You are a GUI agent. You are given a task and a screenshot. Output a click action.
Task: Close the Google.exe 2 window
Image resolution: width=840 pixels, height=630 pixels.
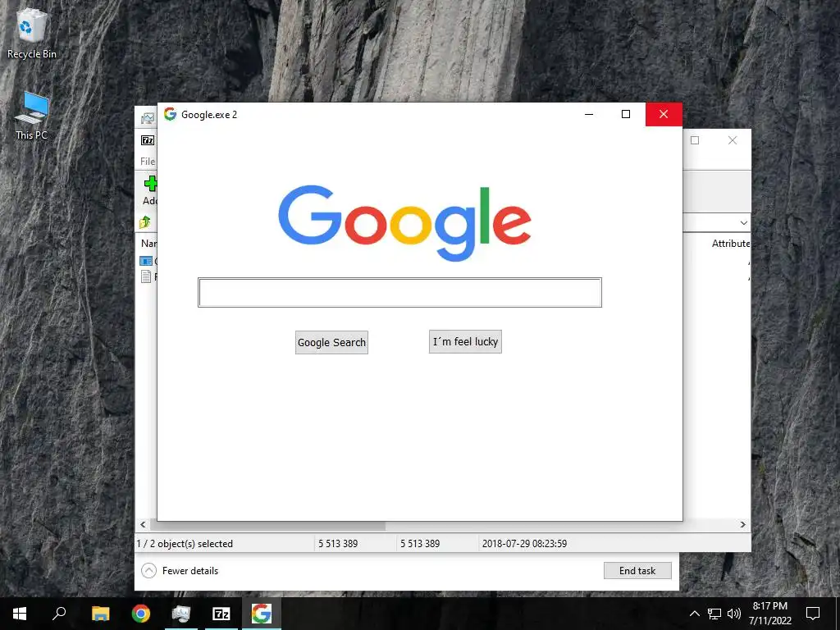[664, 114]
